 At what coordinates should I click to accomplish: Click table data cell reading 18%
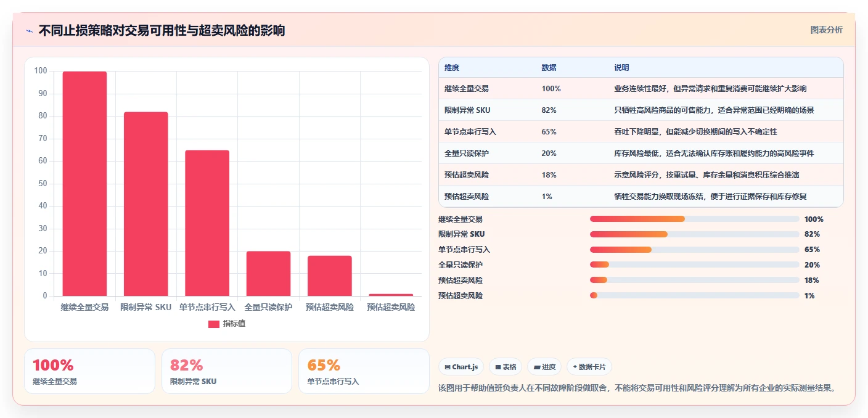[x=549, y=175]
